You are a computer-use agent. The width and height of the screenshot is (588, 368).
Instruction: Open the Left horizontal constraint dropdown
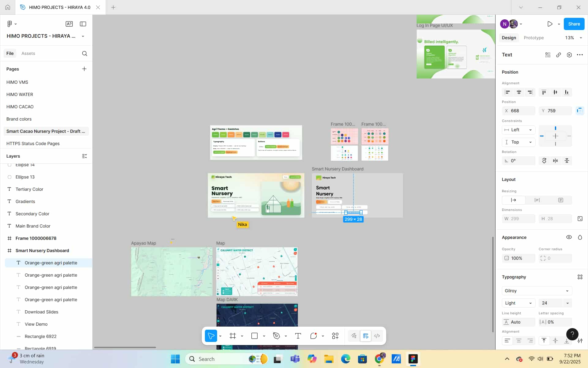pos(518,130)
